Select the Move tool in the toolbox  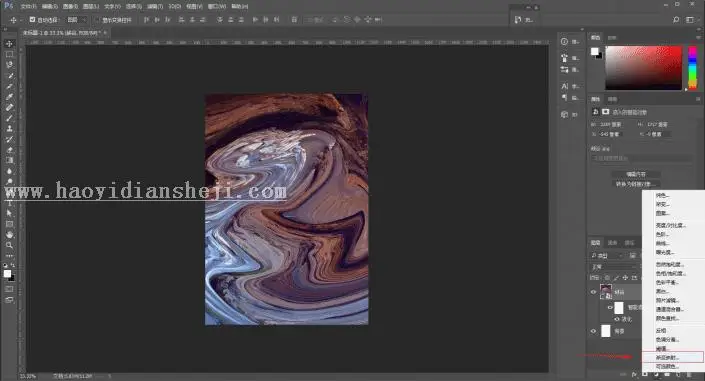pyautogui.click(x=9, y=44)
